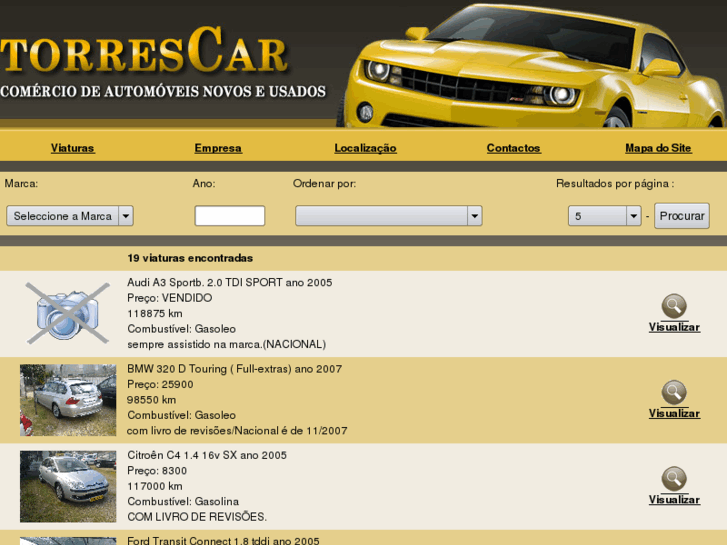Viewport: 727px width, 545px height.
Task: Open the Contactos menu link
Action: [513, 148]
